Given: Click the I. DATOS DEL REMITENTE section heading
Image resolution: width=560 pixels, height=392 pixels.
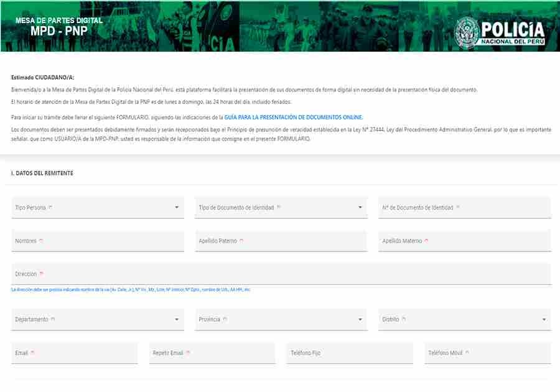Looking at the screenshot, I should pos(42,173).
